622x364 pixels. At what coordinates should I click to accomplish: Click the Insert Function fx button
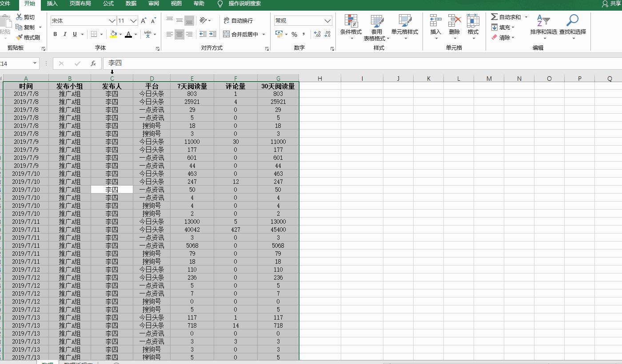tap(93, 63)
